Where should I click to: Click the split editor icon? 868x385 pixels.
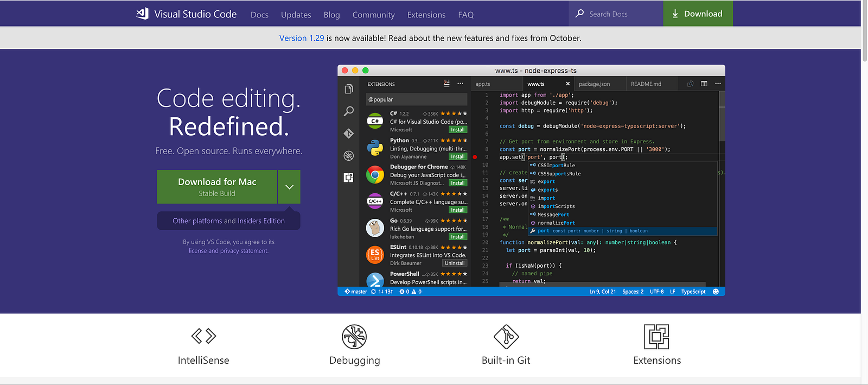point(704,84)
